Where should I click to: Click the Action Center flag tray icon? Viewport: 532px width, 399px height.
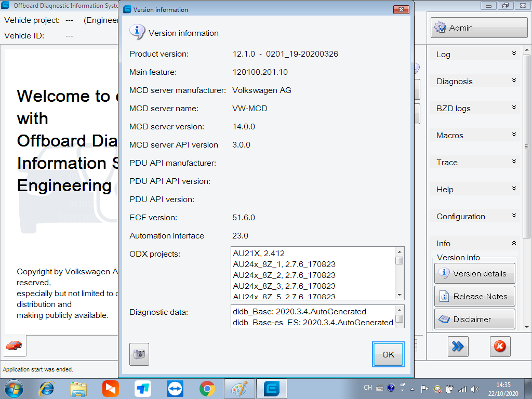coord(424,389)
